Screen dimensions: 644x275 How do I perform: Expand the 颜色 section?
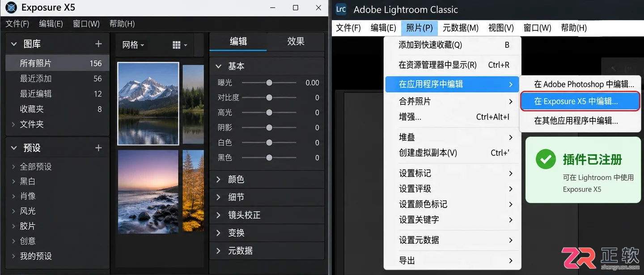click(x=219, y=179)
